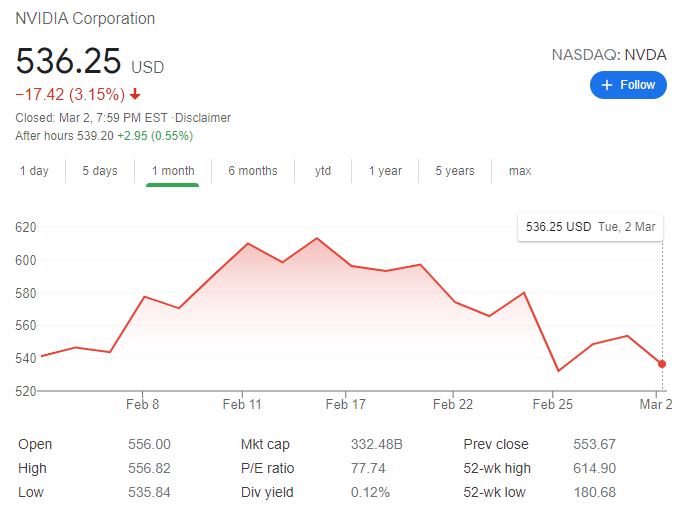The width and height of the screenshot is (681, 521).
Task: Click the Feb 8 axis label
Action: click(x=142, y=404)
